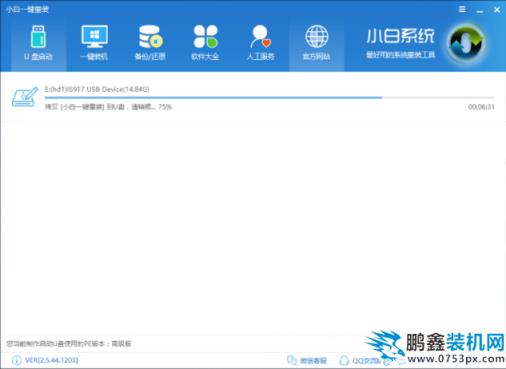The width and height of the screenshot is (506, 369).
Task: Click the USB Device (14.84G) name text
Action: coord(97,89)
